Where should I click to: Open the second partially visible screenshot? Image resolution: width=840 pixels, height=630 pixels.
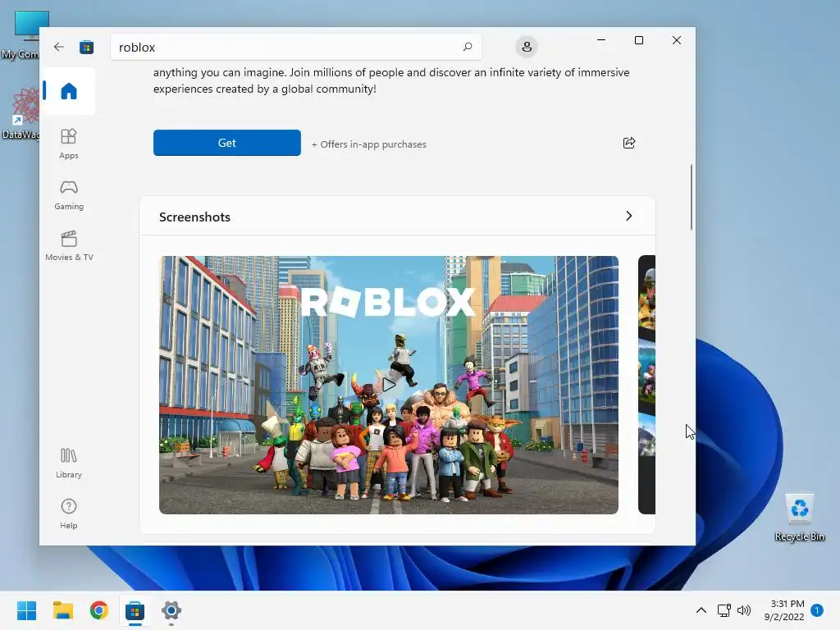[646, 385]
